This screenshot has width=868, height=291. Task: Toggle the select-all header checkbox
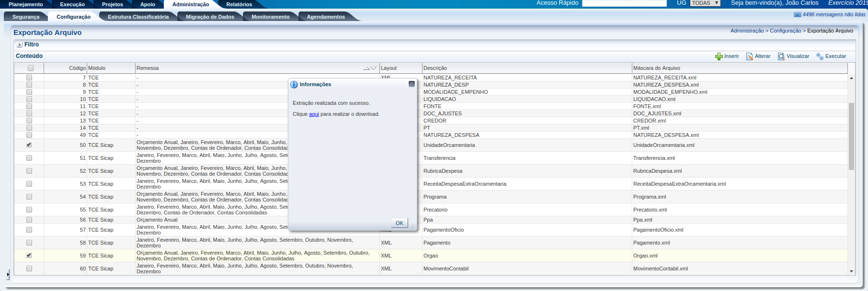pos(31,68)
